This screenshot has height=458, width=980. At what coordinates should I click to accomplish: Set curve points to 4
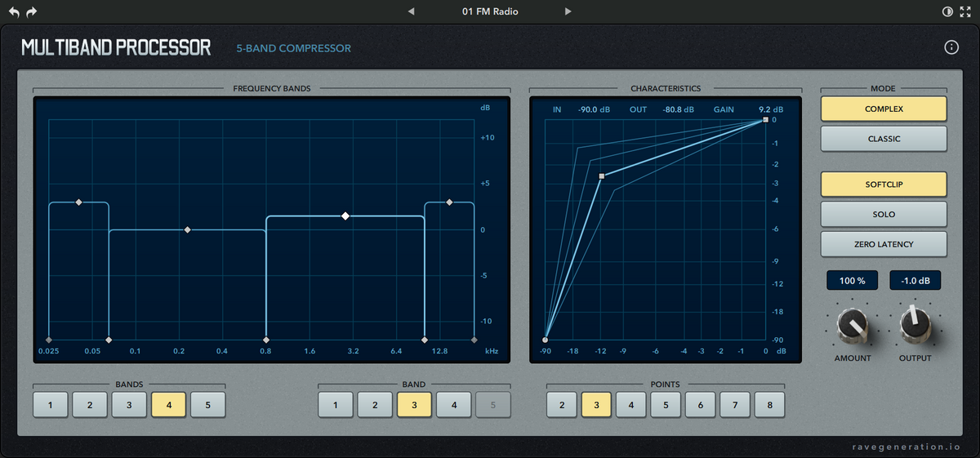(631, 404)
